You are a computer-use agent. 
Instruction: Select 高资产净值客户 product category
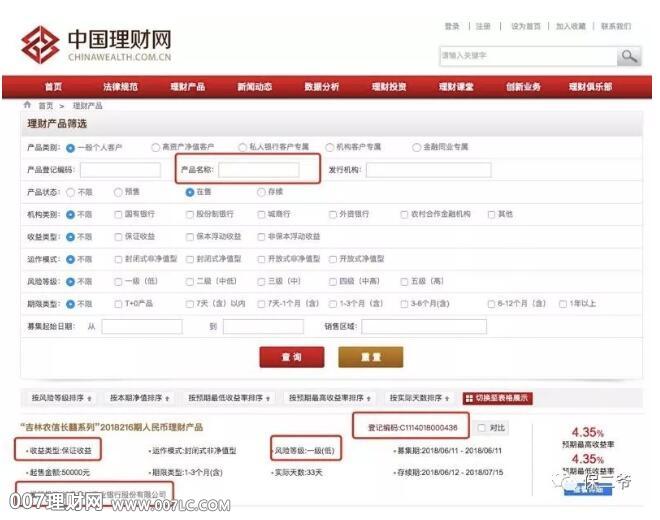click(x=155, y=147)
